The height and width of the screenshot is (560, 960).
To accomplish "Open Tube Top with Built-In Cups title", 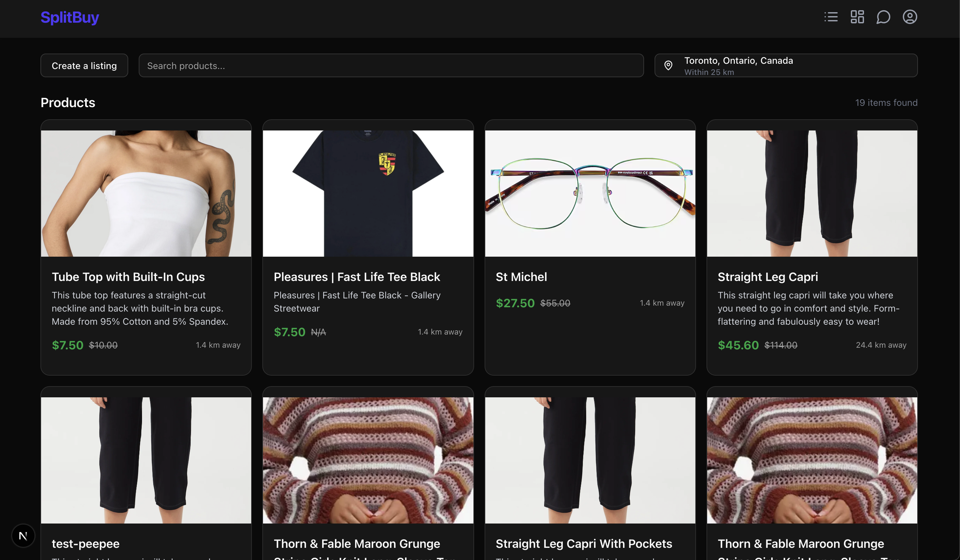I will 128,277.
